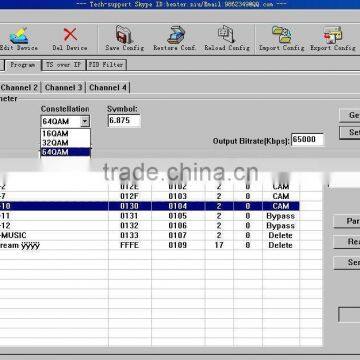Click the Get button at right edge
Viewport: 360px width, 360px height.
(x=350, y=115)
